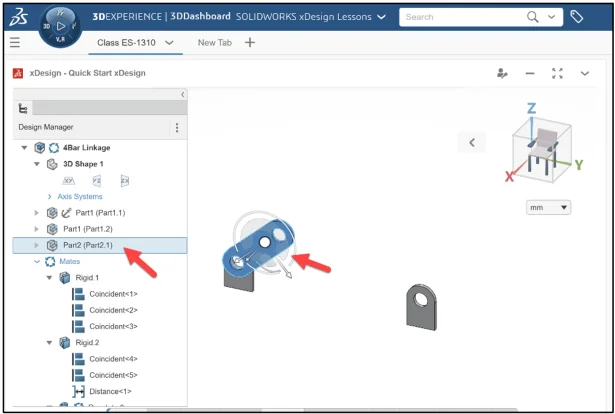This screenshot has width=615, height=414.
Task: Expand Part2 (Part2.1) tree node
Action: (x=37, y=245)
